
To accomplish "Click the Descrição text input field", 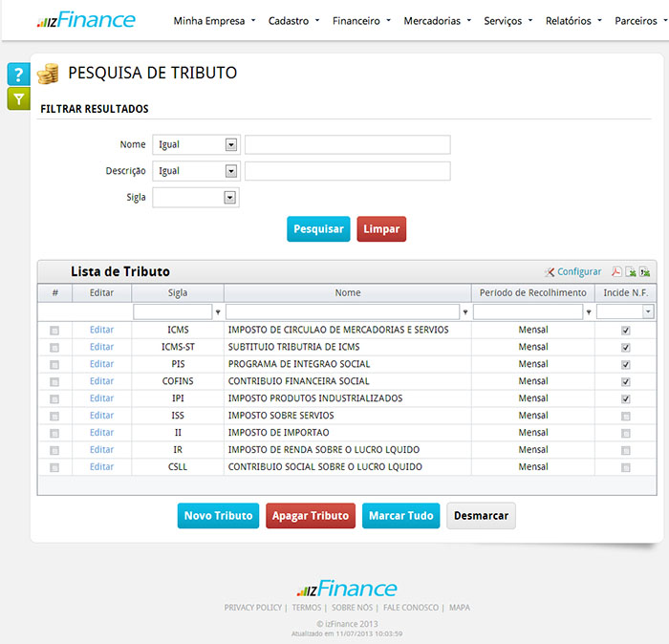I will [x=347, y=171].
